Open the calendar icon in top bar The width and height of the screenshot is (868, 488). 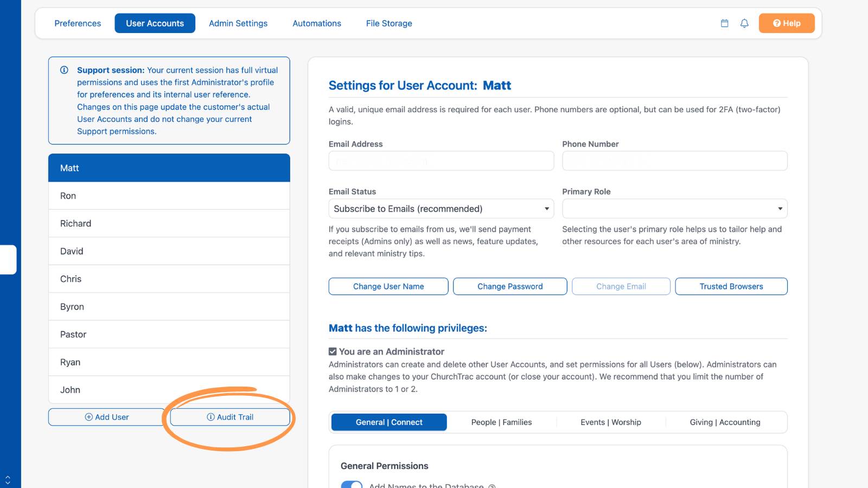pyautogui.click(x=724, y=23)
